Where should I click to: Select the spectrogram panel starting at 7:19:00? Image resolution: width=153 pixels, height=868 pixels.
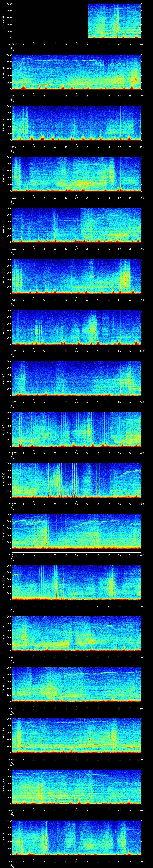point(77,531)
